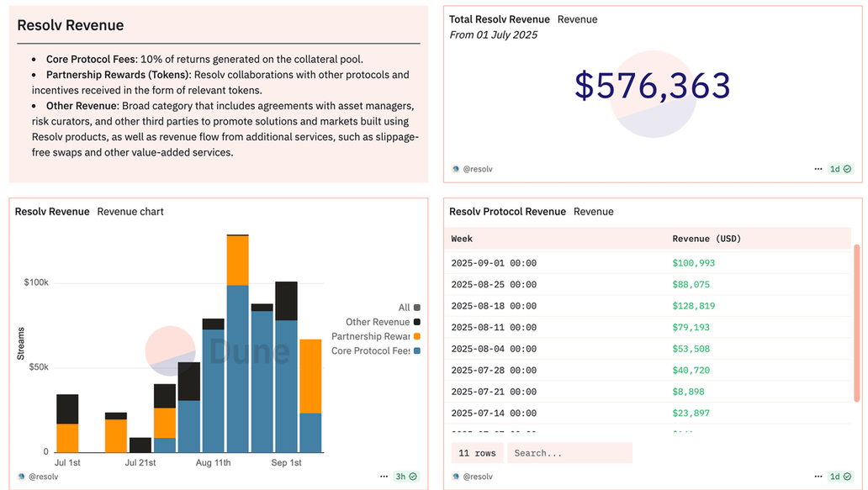Select the $79,193 revenue cell
868x490 pixels.
pos(691,328)
